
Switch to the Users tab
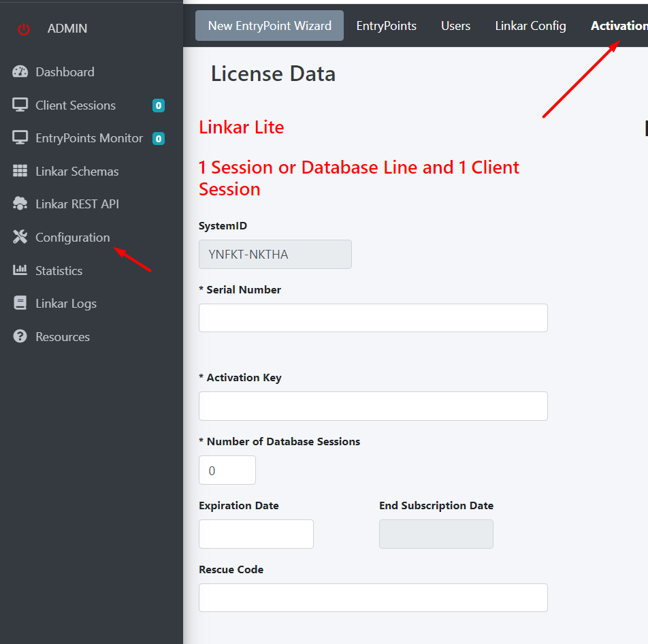pos(455,26)
